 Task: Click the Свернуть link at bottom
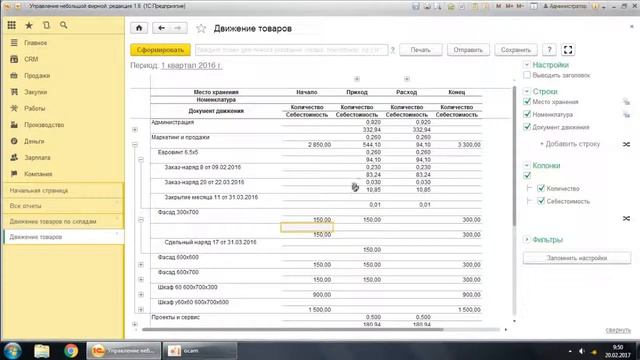click(618, 331)
